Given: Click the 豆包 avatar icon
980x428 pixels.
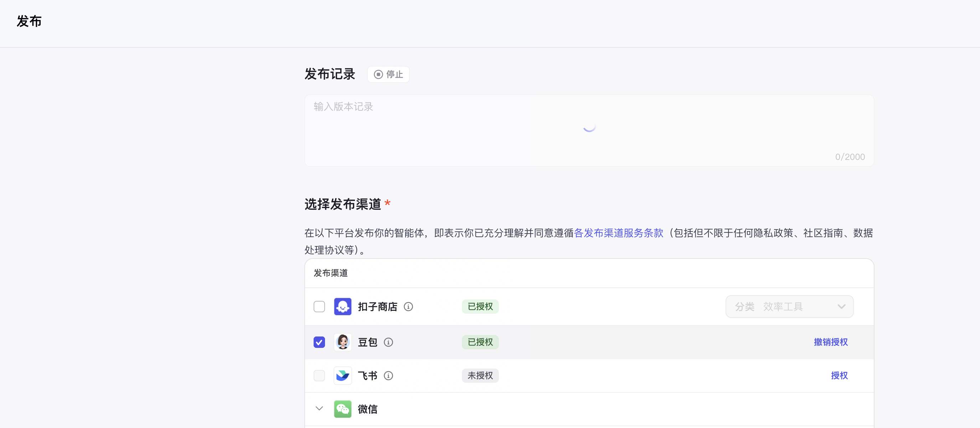Looking at the screenshot, I should 342,342.
